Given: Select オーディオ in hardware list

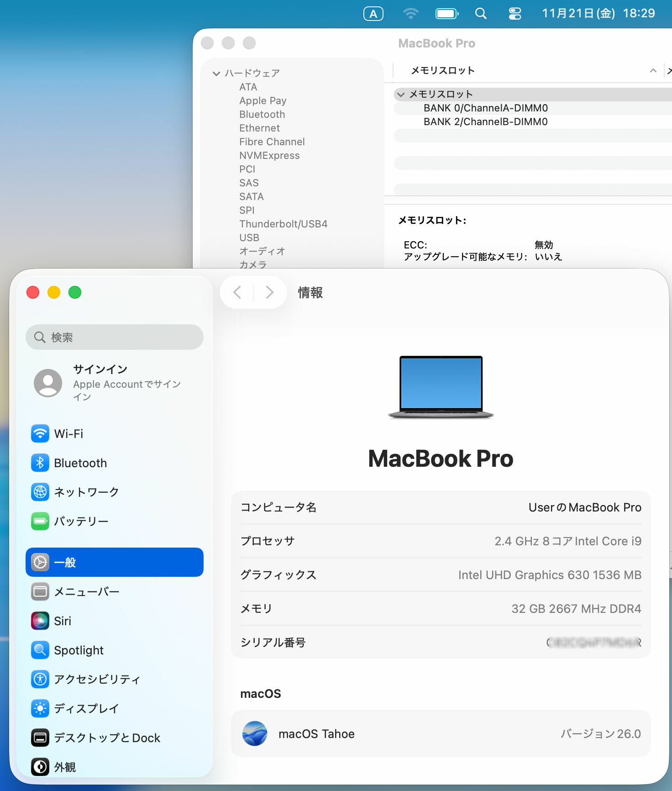Looking at the screenshot, I should click(262, 251).
